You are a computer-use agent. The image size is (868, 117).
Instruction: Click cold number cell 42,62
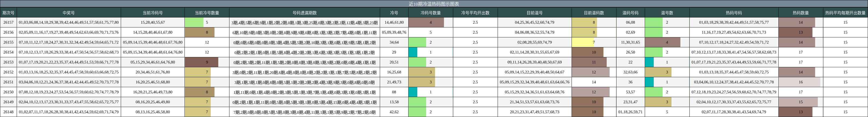pos(394,112)
